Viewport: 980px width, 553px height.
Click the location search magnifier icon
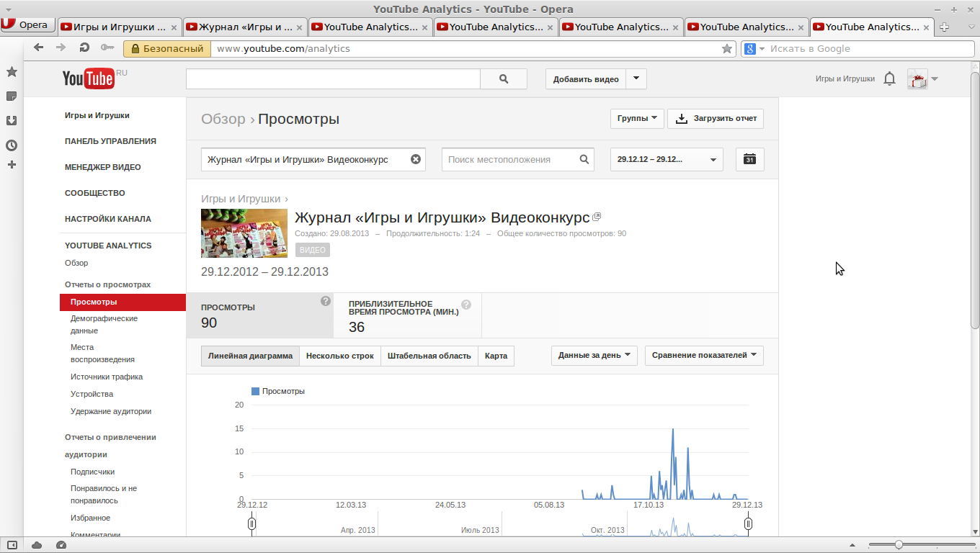(x=584, y=159)
